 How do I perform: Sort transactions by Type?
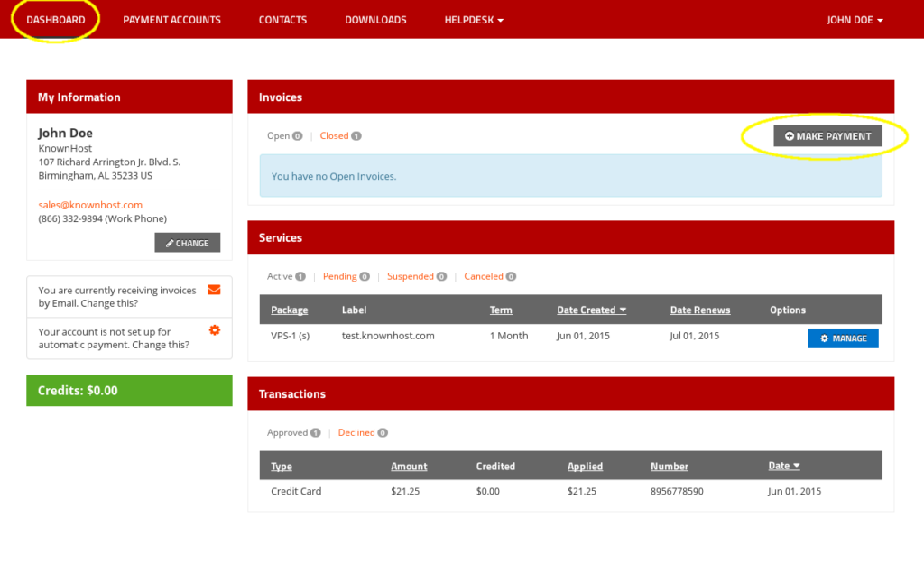[282, 467]
